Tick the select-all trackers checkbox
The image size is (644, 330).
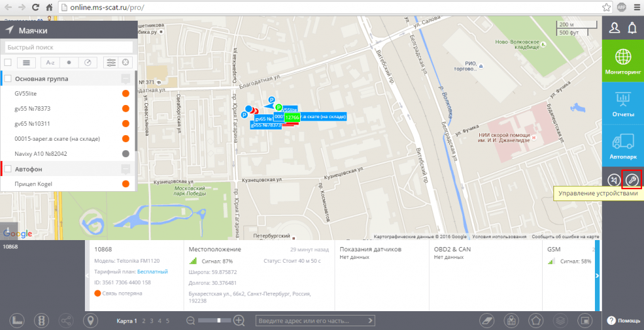coord(8,62)
